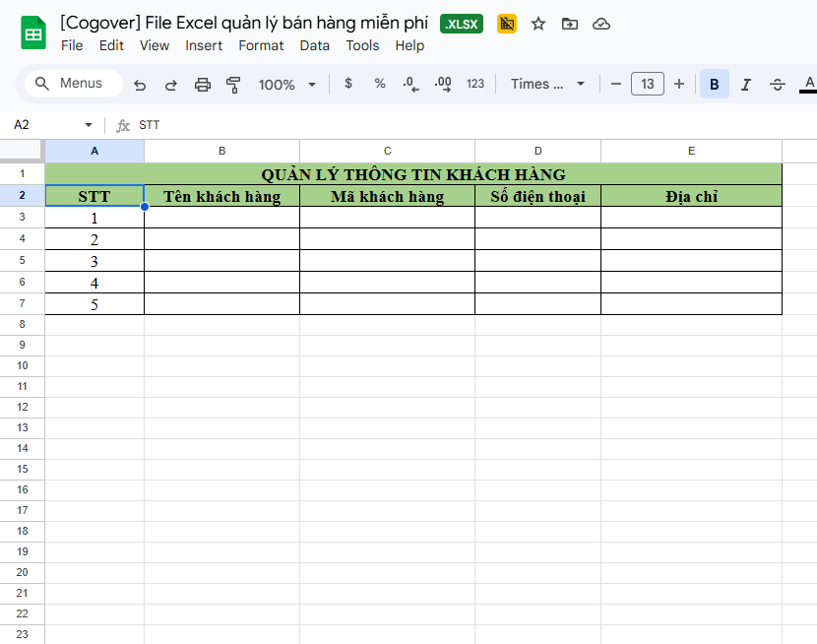The image size is (817, 644).
Task: Activate the paint format roller icon
Action: point(233,85)
